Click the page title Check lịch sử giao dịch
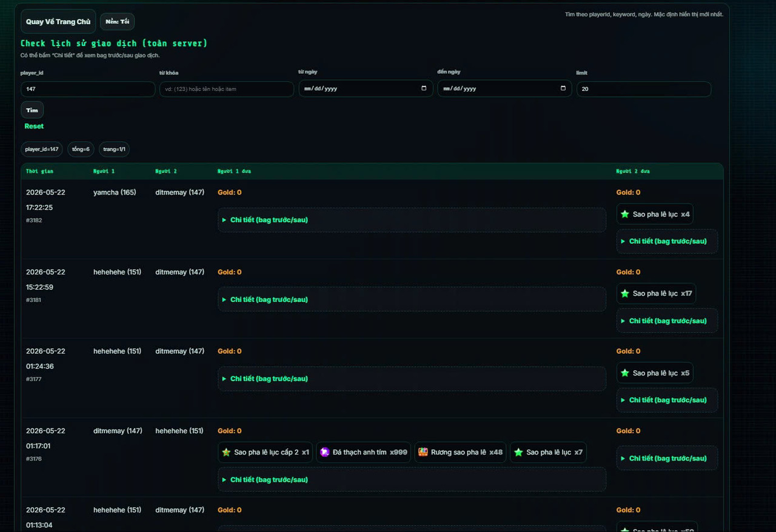Viewport: 776px width, 532px height. click(114, 44)
